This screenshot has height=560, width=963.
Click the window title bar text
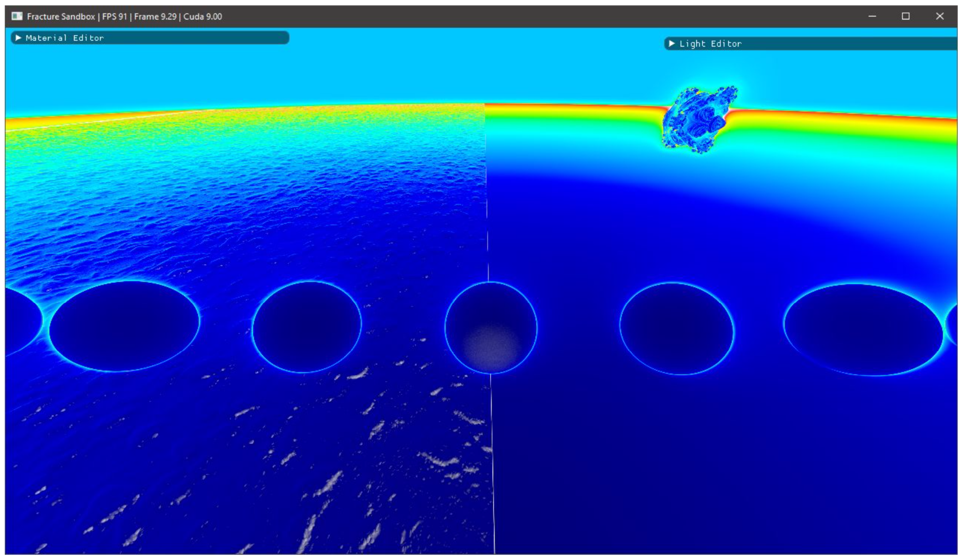tap(124, 17)
